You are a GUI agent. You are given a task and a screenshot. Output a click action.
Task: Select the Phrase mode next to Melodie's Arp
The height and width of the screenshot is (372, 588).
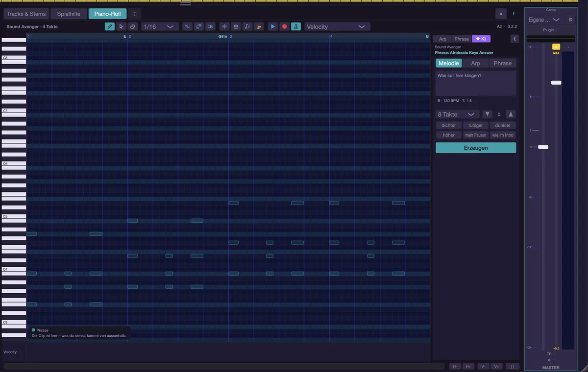(x=503, y=63)
